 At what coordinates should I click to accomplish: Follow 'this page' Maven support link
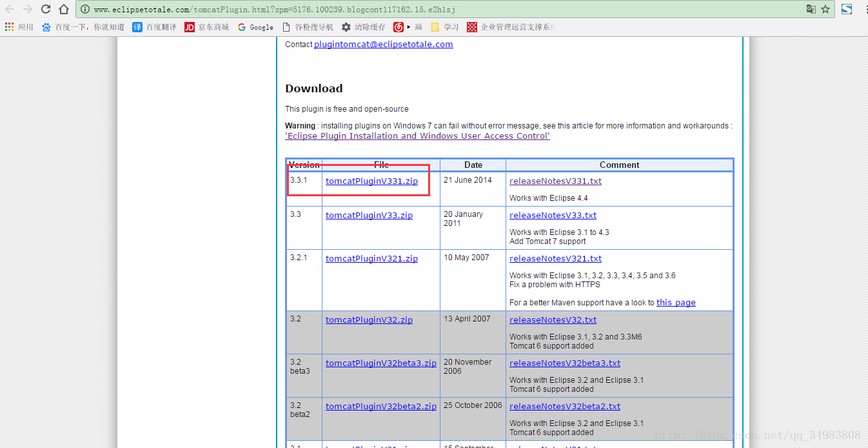pos(676,303)
